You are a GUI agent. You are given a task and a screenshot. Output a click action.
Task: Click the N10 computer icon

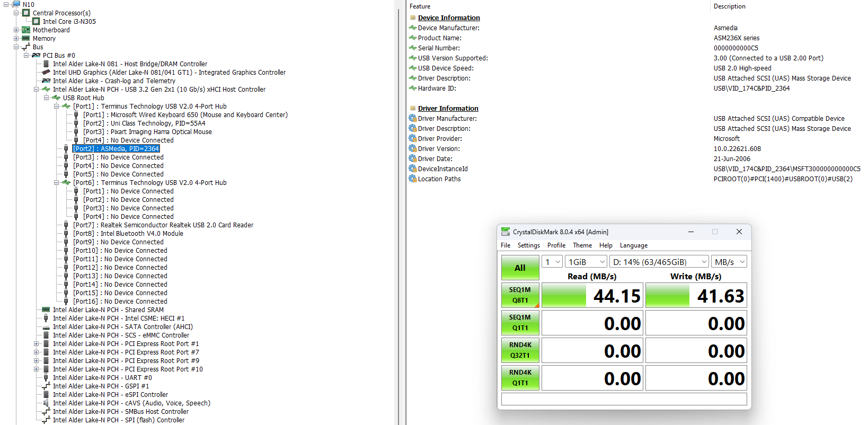[16, 4]
